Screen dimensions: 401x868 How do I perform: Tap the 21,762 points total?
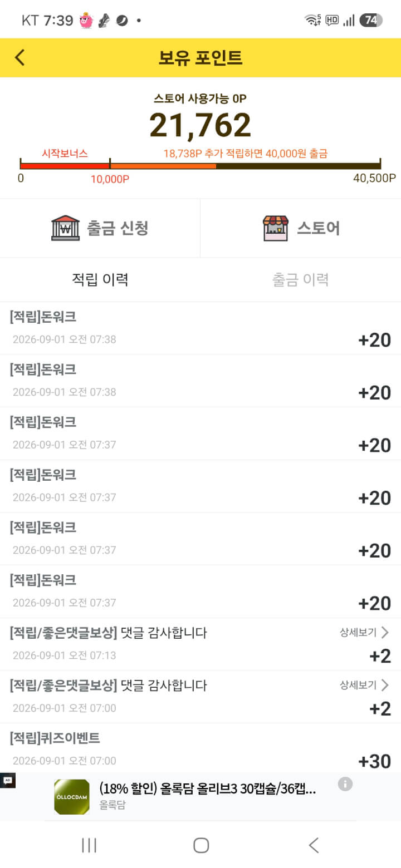coord(200,125)
